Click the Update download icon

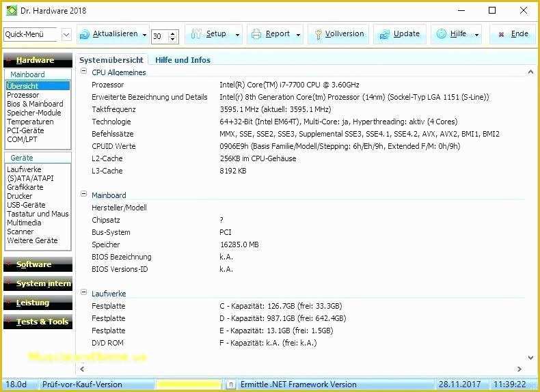(x=384, y=34)
